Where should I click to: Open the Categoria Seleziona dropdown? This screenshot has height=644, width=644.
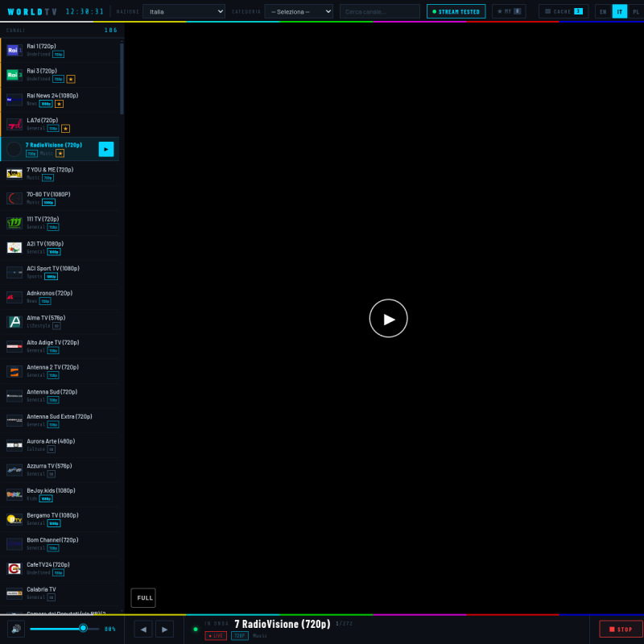click(x=299, y=11)
